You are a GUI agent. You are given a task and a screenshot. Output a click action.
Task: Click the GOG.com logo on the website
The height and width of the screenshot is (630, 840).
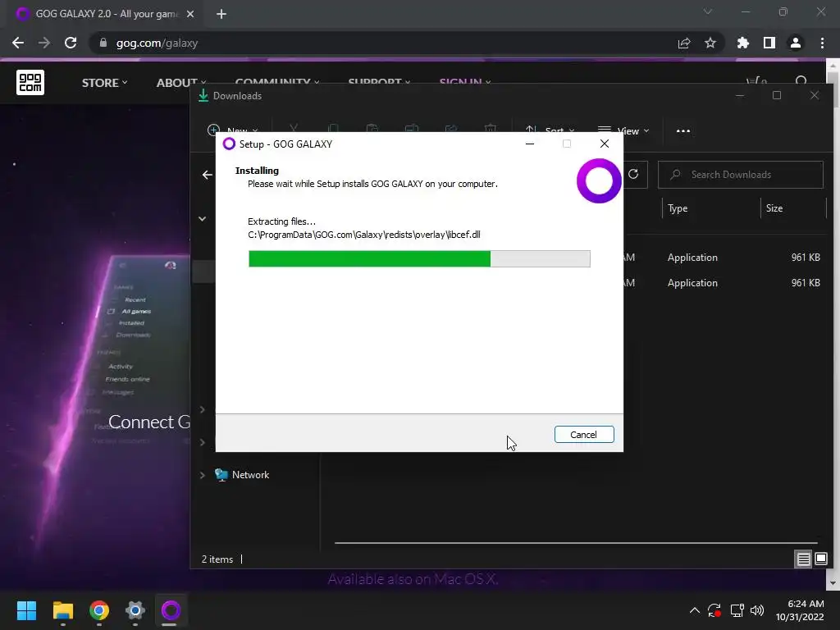coord(30,82)
